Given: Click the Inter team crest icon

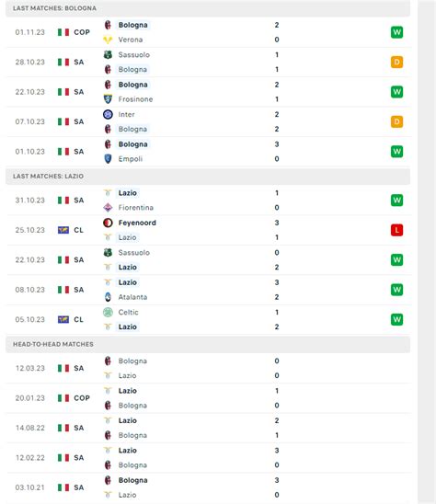Looking at the screenshot, I should tap(108, 114).
